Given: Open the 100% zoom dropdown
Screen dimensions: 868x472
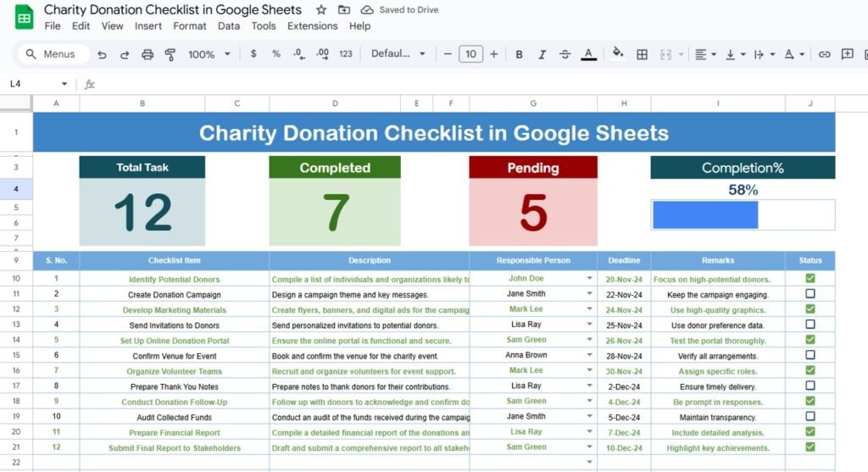Looking at the screenshot, I should 209,54.
